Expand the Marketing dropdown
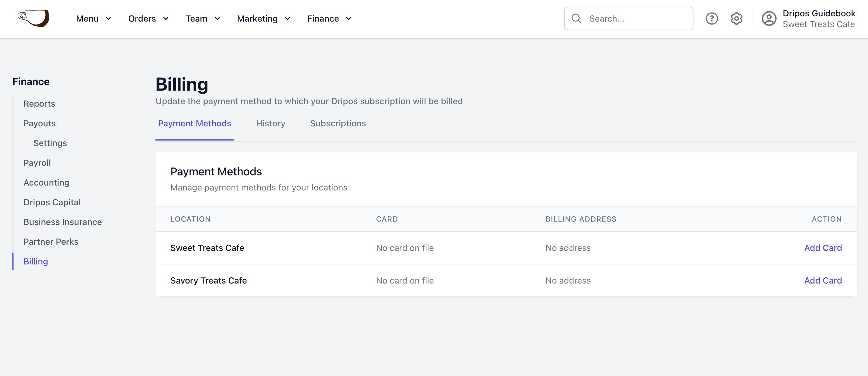This screenshot has height=376, width=868. [263, 18]
